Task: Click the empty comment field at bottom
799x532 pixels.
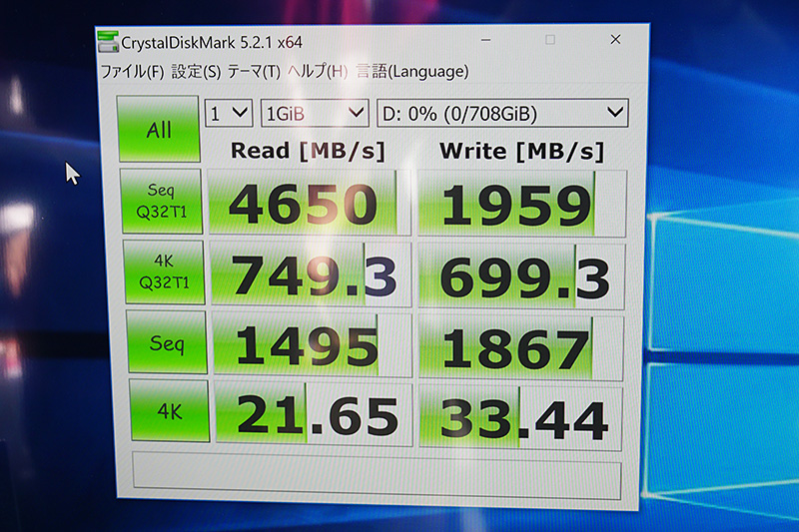Action: pyautogui.click(x=378, y=475)
